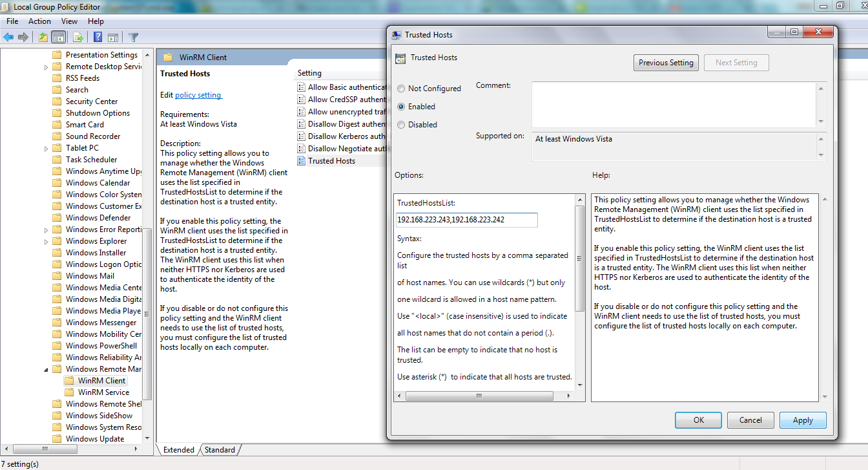Screen dimensions: 868x470
Task: Click the Export List toolbar icon
Action: tap(77, 37)
